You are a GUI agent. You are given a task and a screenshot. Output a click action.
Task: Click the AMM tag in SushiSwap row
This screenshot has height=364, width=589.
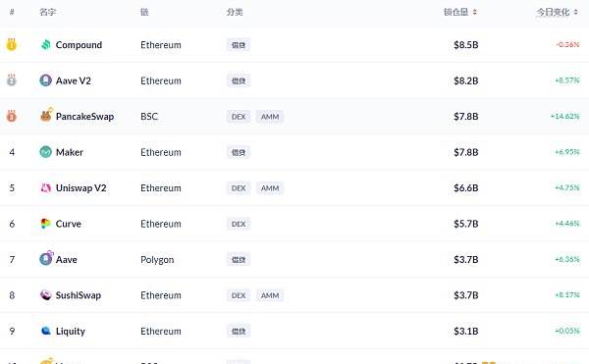tap(270, 295)
